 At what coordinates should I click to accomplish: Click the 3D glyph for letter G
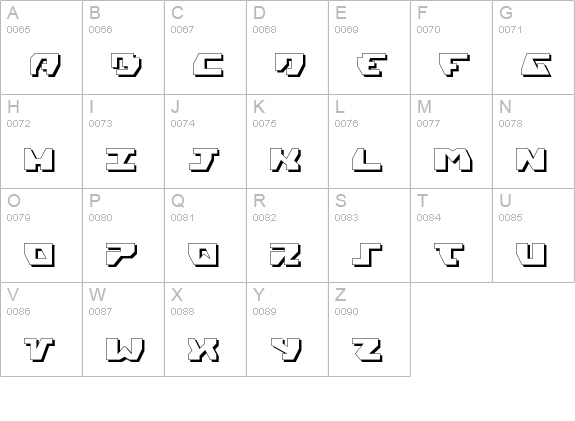536,65
